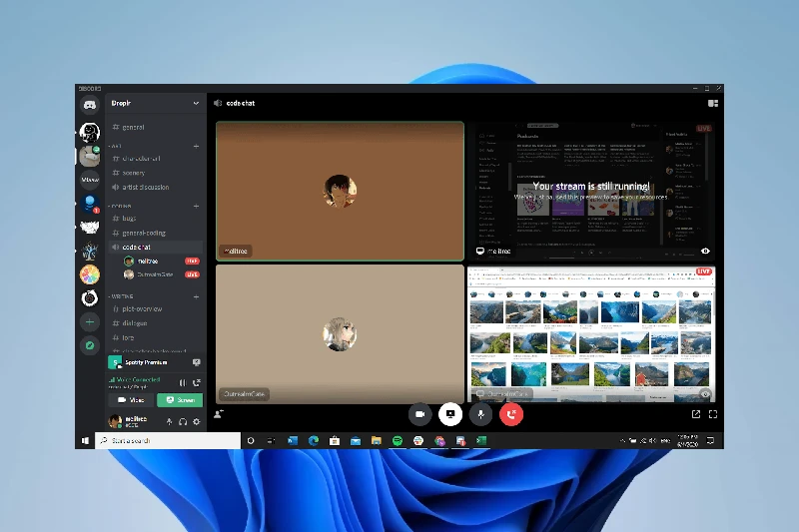The image size is (799, 532).
Task: Create channel in the ART category
Action: [196, 146]
